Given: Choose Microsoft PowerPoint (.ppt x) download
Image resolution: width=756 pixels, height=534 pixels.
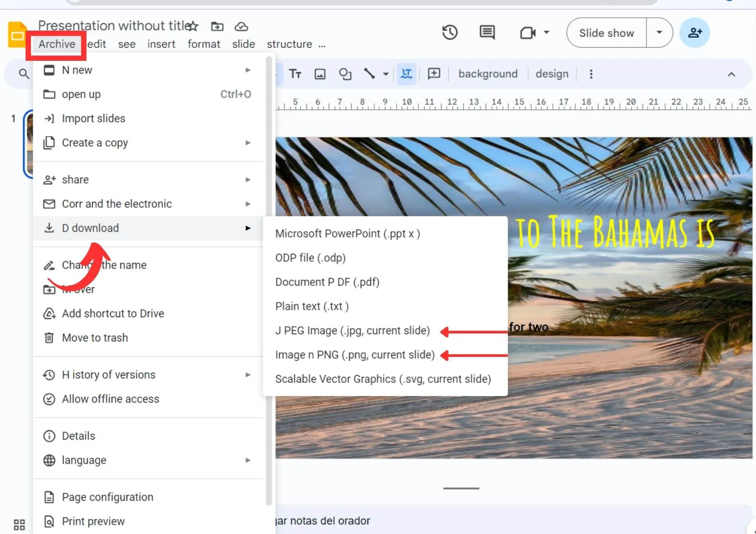Looking at the screenshot, I should (x=385, y=234).
